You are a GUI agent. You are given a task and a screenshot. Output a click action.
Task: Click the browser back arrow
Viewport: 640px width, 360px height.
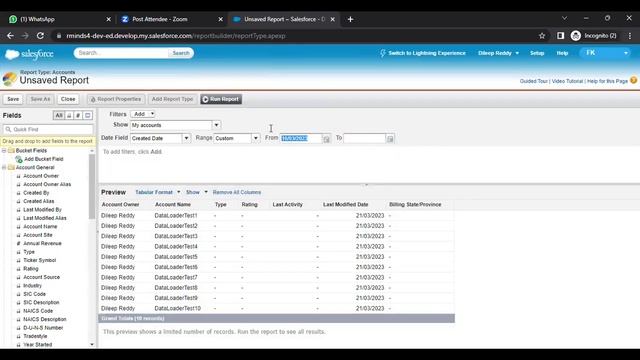point(10,36)
